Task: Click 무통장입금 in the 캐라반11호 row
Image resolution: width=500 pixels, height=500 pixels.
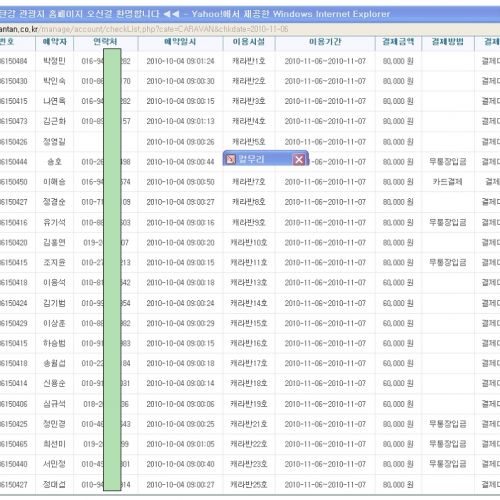Action: (x=448, y=263)
